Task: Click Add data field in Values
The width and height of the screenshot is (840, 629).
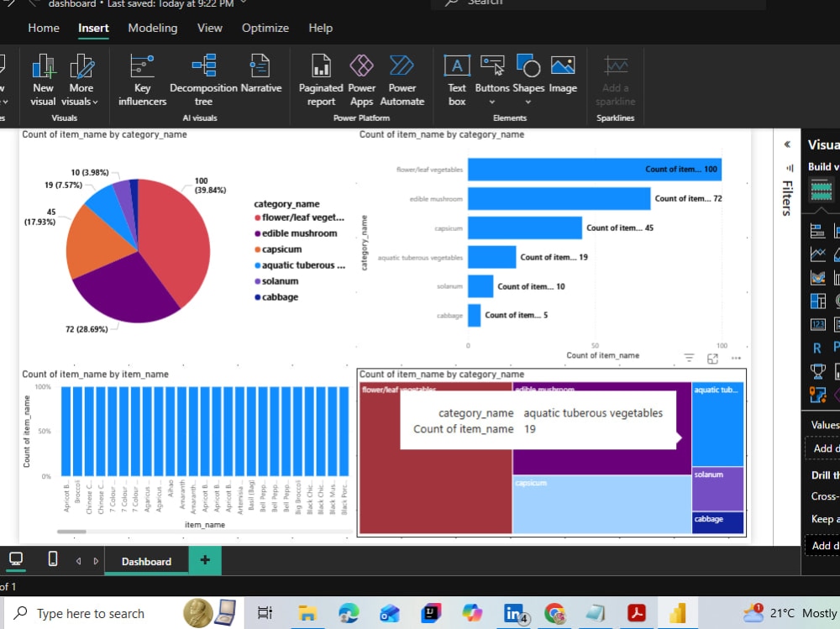Action: coord(822,448)
